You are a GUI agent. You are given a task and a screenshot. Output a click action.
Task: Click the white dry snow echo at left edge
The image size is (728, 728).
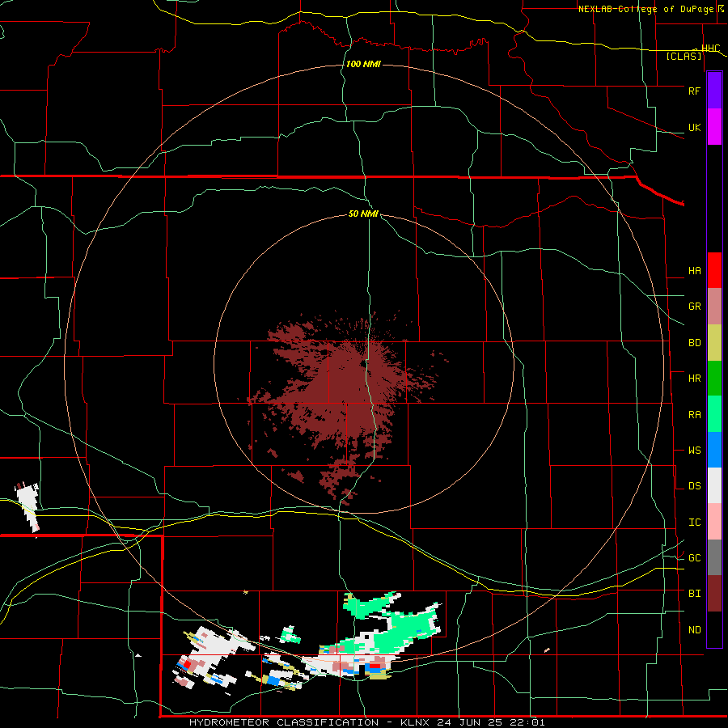coord(28,507)
